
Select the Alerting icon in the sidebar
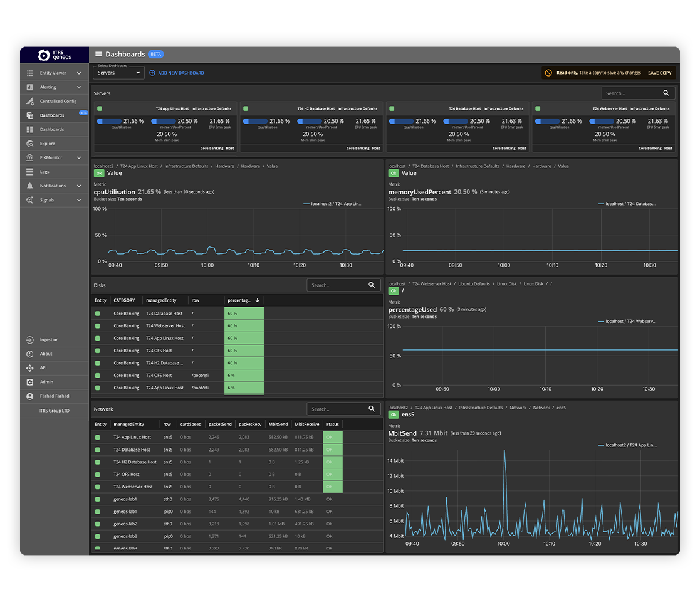(x=29, y=87)
